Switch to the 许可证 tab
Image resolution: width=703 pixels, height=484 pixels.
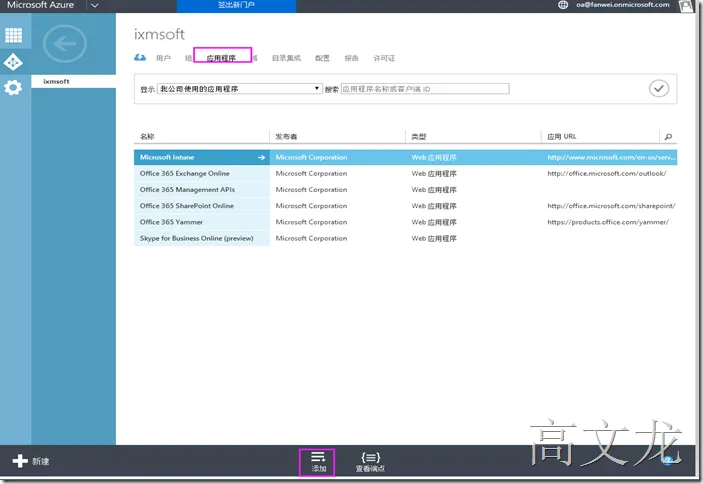tap(384, 58)
